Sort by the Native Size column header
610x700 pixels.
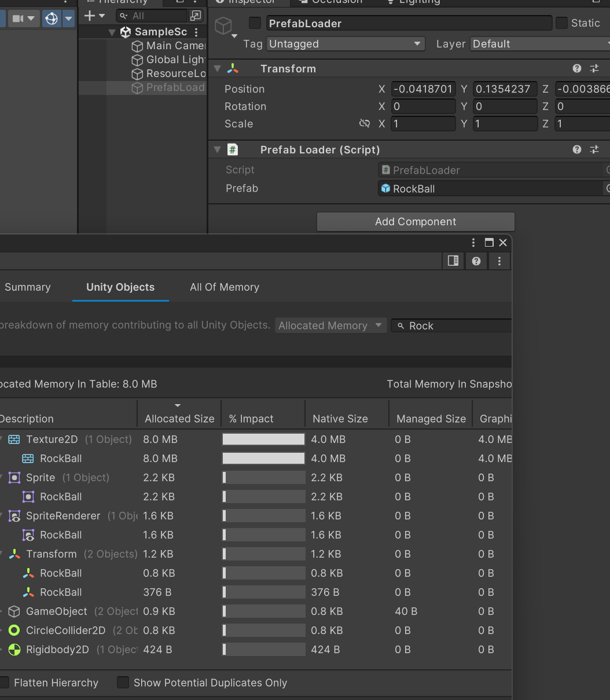pos(340,419)
